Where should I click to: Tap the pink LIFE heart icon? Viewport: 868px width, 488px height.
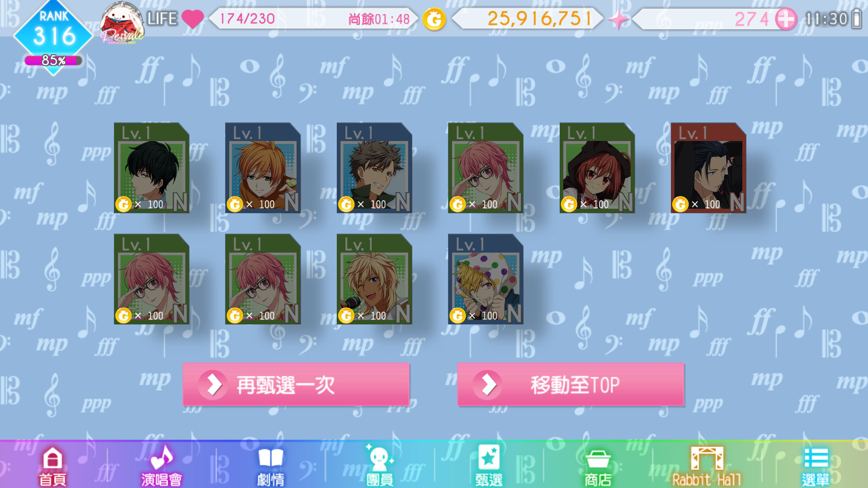click(193, 19)
